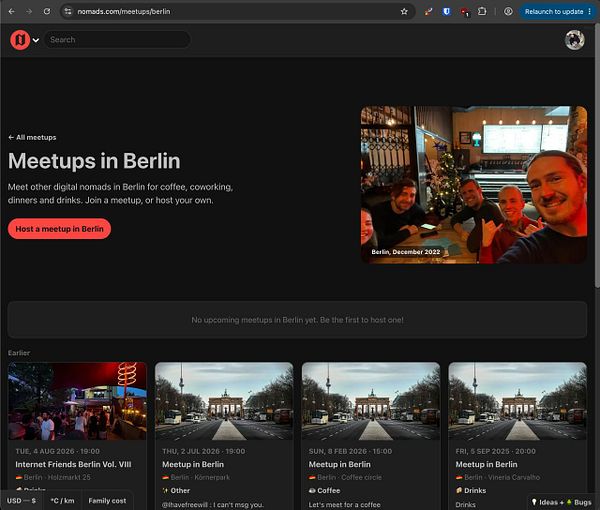600x510 pixels.
Task: Click Host a meetup in Berlin button
Action: pos(59,229)
